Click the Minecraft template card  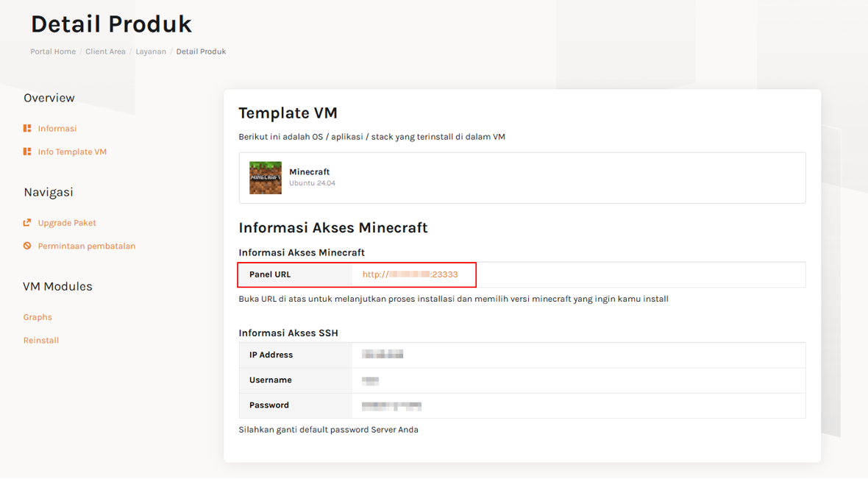(x=522, y=177)
